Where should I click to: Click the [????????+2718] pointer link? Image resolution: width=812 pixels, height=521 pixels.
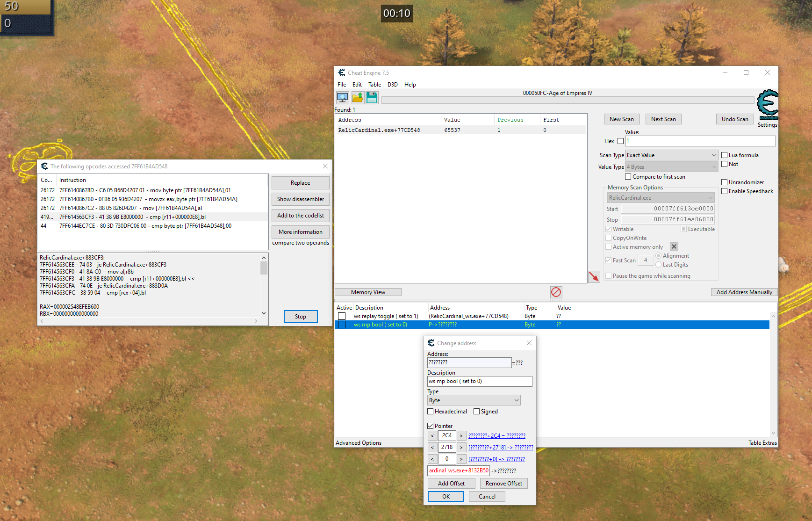click(x=501, y=448)
